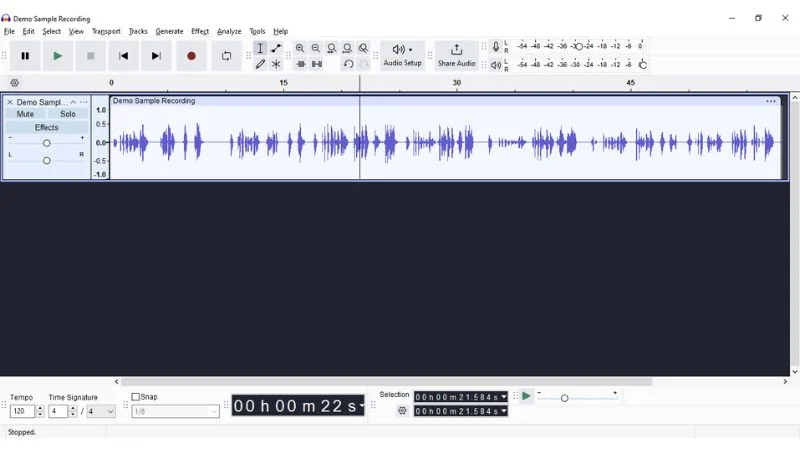Viewport: 800px width, 450px height.
Task: Click the playback meter speaker icon
Action: click(495, 65)
